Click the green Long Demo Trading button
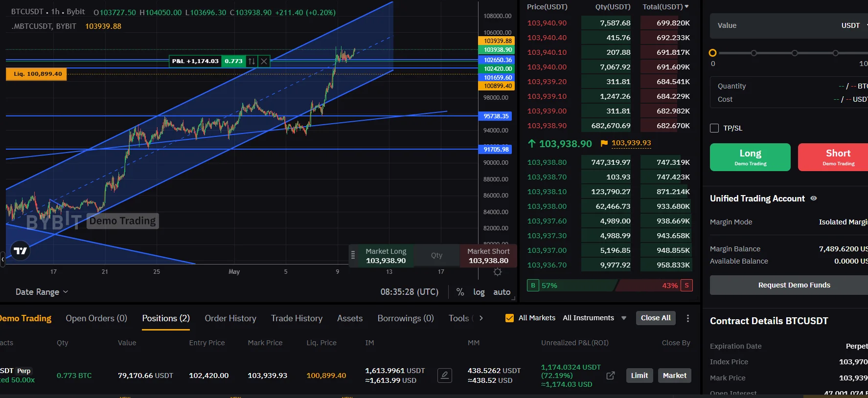Viewport: 868px width, 398px height. coord(750,157)
